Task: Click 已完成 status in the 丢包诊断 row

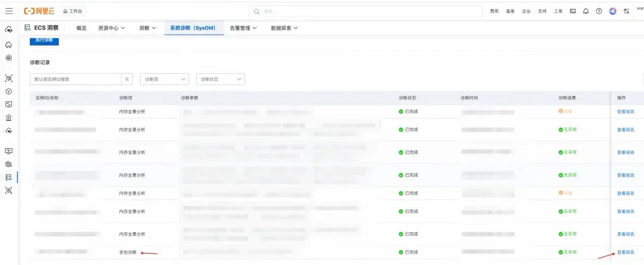Action: pyautogui.click(x=408, y=252)
